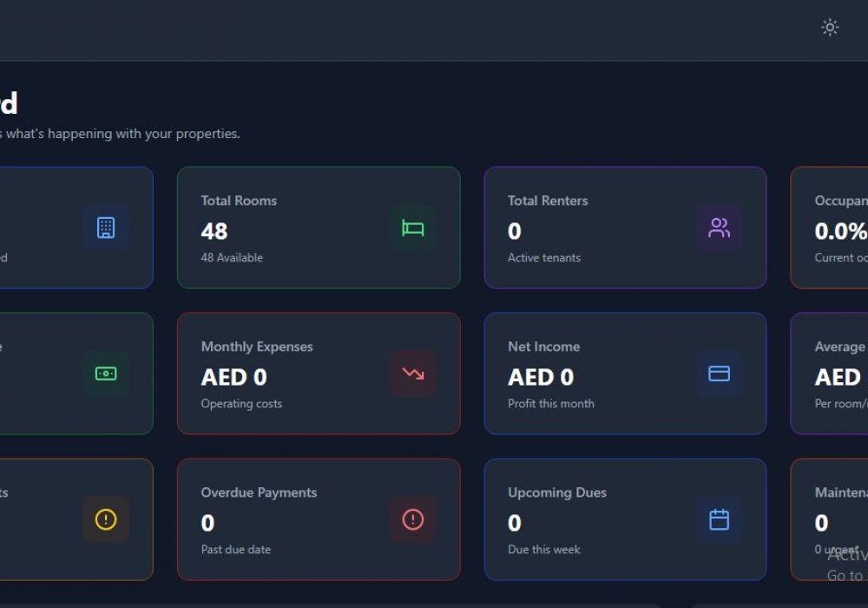Image resolution: width=868 pixels, height=608 pixels.
Task: Click the Maintenance card's 0 count
Action: click(x=821, y=523)
